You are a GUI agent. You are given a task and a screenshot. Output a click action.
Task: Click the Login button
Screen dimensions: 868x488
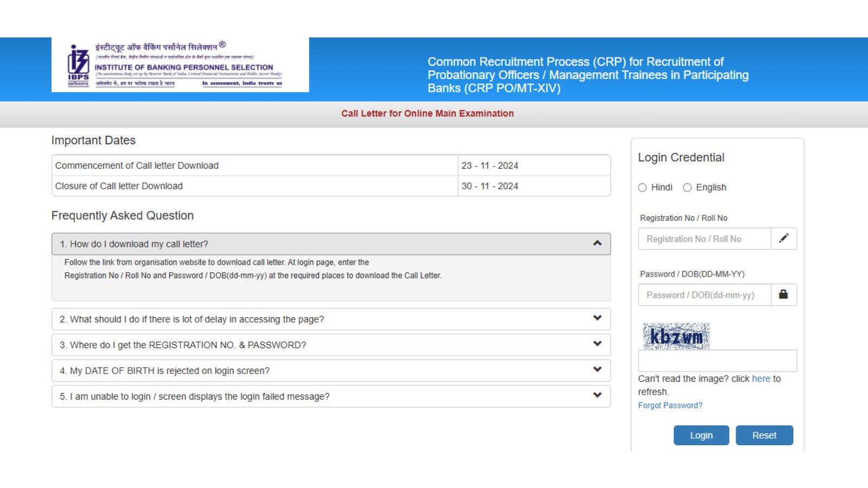pyautogui.click(x=701, y=435)
